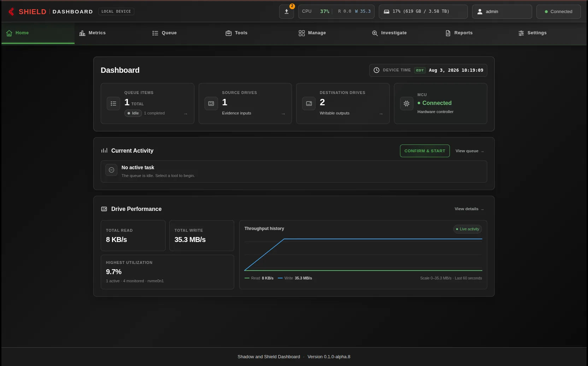588x366 pixels.
Task: Click the Dashboard heading
Action: click(x=120, y=70)
